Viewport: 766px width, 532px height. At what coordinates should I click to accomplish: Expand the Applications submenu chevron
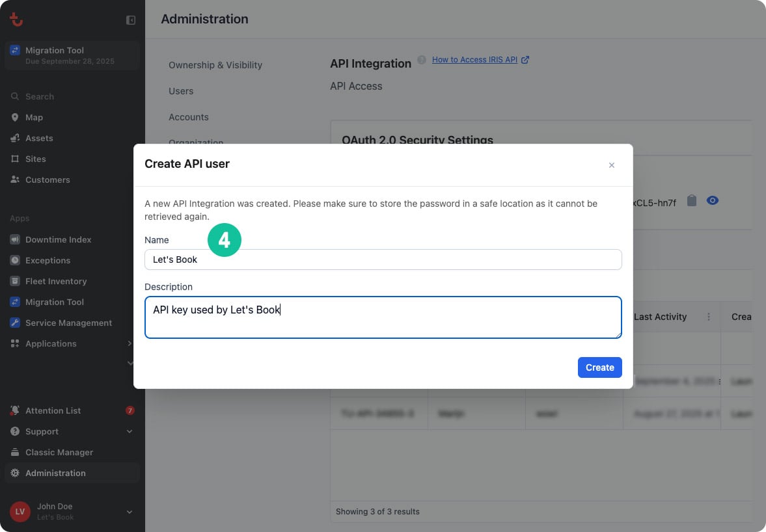point(130,343)
